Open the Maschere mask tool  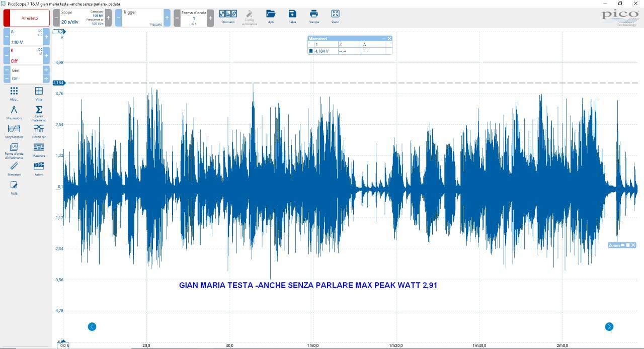coord(39,150)
